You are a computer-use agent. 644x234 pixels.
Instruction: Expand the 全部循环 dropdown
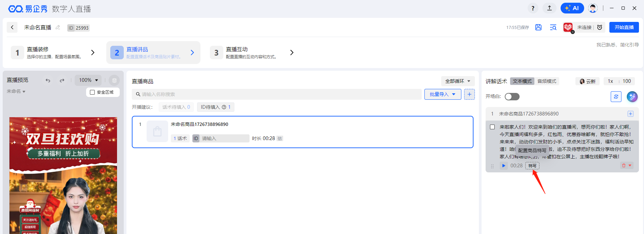pyautogui.click(x=457, y=81)
